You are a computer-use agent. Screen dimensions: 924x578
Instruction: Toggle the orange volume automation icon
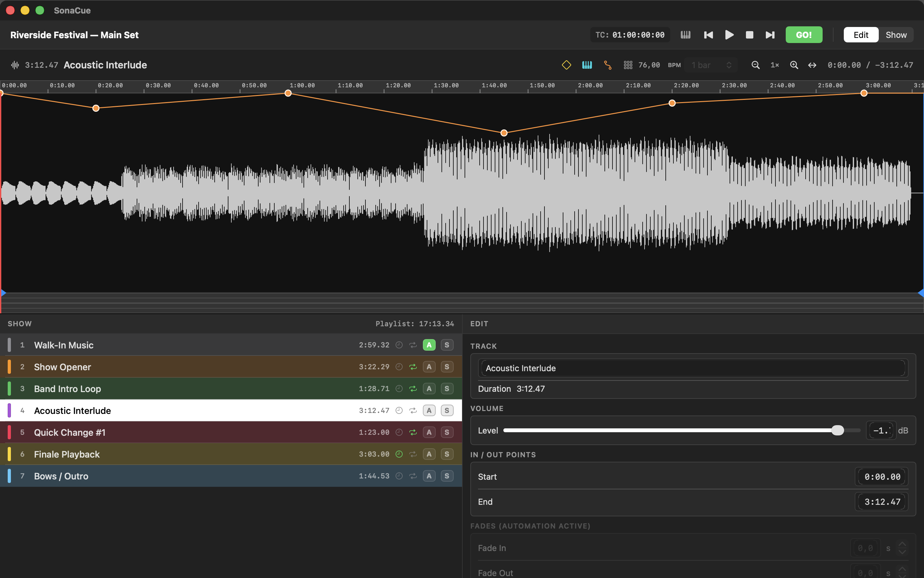(x=607, y=65)
